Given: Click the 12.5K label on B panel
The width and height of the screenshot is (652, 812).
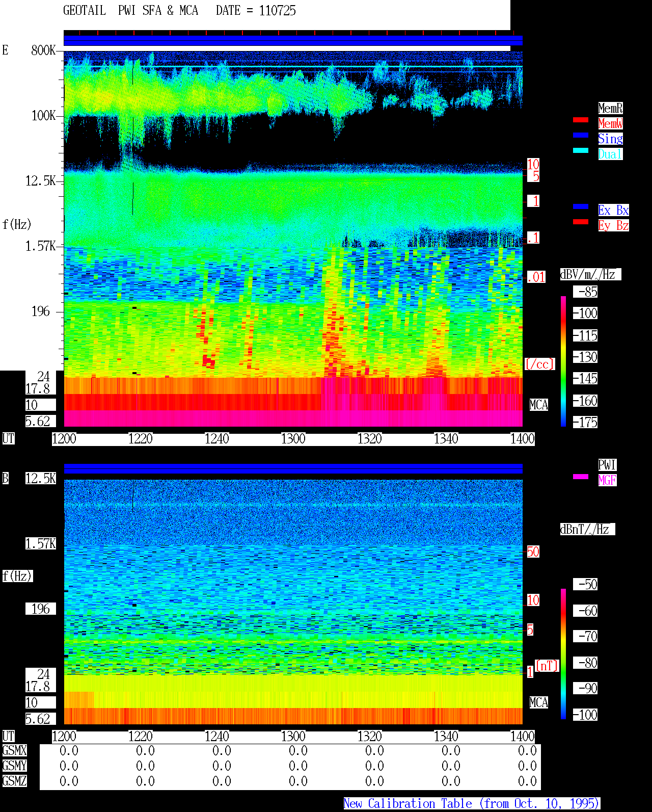Looking at the screenshot, I should coord(41,478).
